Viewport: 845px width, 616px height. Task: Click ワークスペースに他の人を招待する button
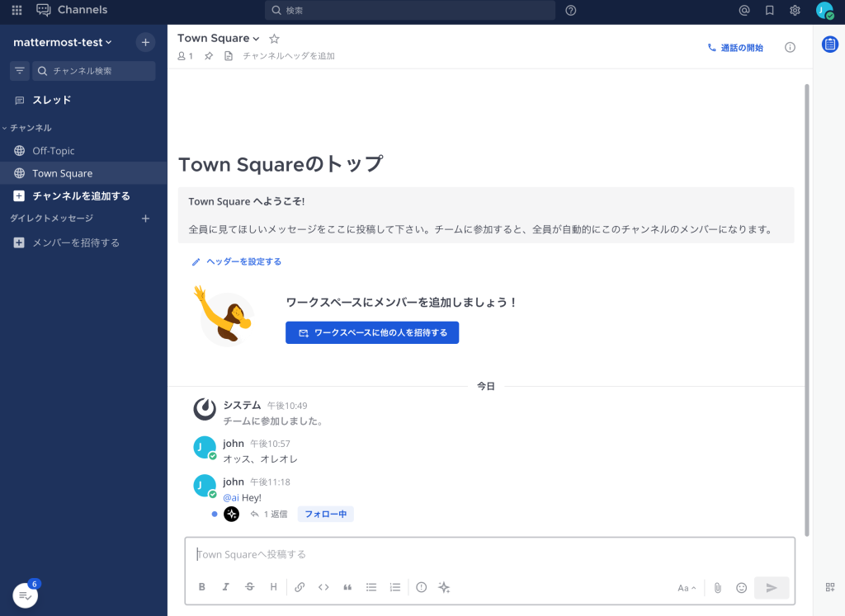(x=372, y=332)
